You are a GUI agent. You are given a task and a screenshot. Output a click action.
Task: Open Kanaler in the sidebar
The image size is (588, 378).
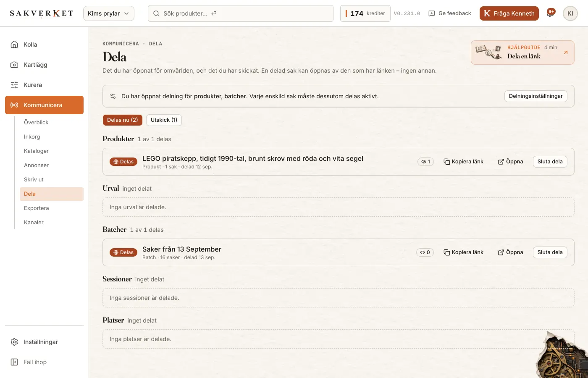click(x=52, y=223)
